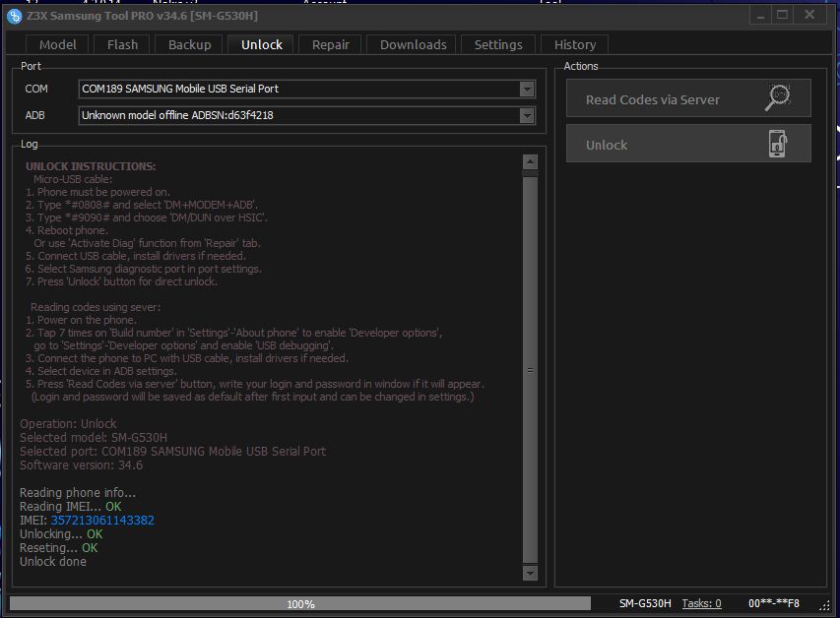Viewport: 840px width, 618px height.
Task: Click the 'Unlock done' log line
Action: tap(53, 562)
